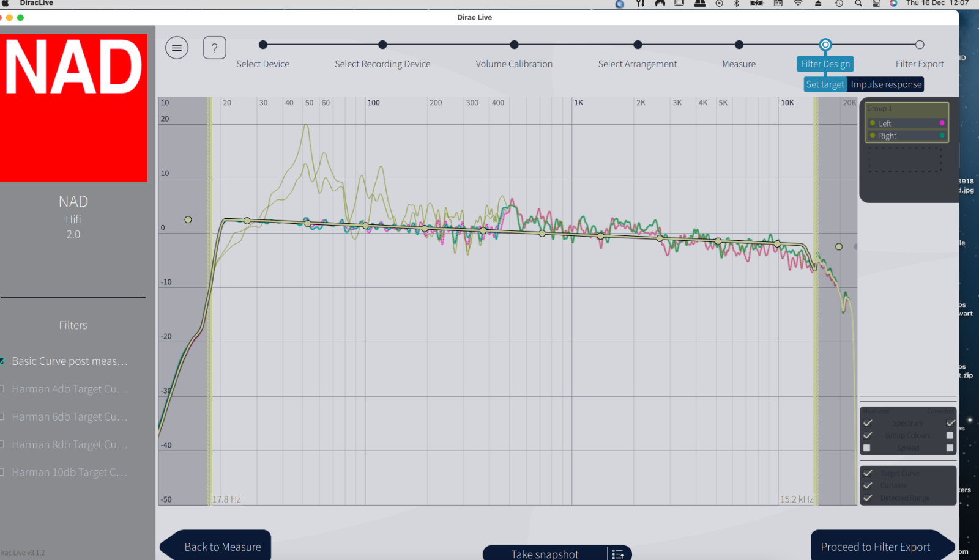Toggle the corrected Spectrum checkbox

[x=950, y=423]
